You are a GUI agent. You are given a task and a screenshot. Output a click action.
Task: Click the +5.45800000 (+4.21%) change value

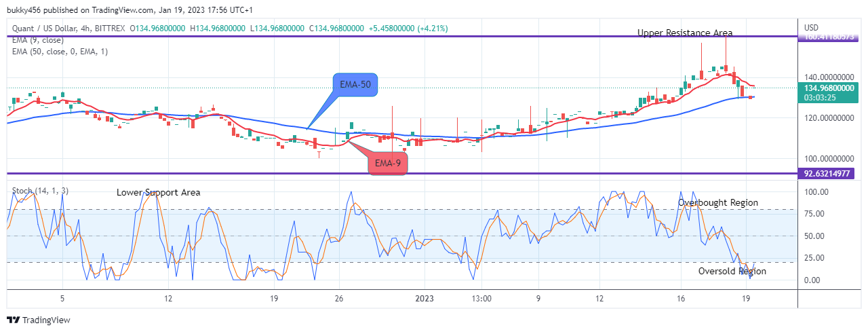point(408,28)
